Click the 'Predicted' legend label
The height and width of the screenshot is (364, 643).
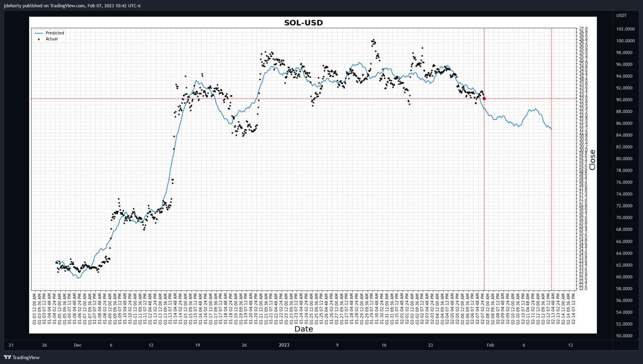55,33
